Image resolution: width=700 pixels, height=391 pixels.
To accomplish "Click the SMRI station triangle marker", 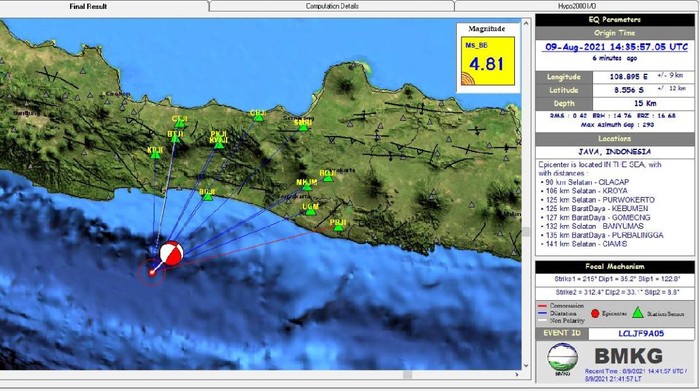I will 303,127.
